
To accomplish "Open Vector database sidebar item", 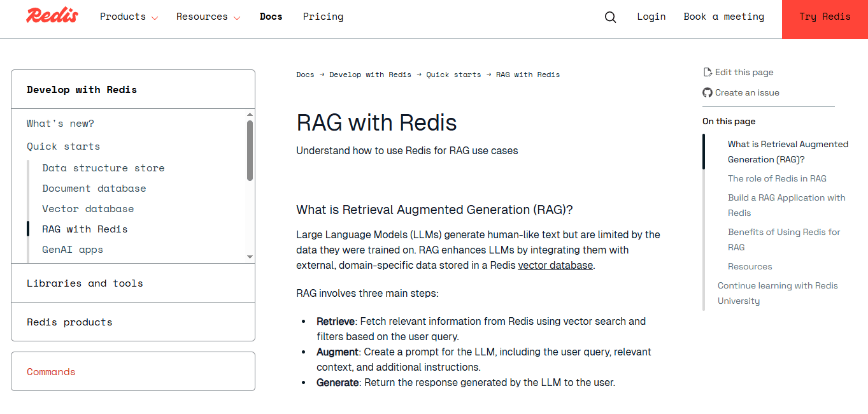I will [88, 209].
